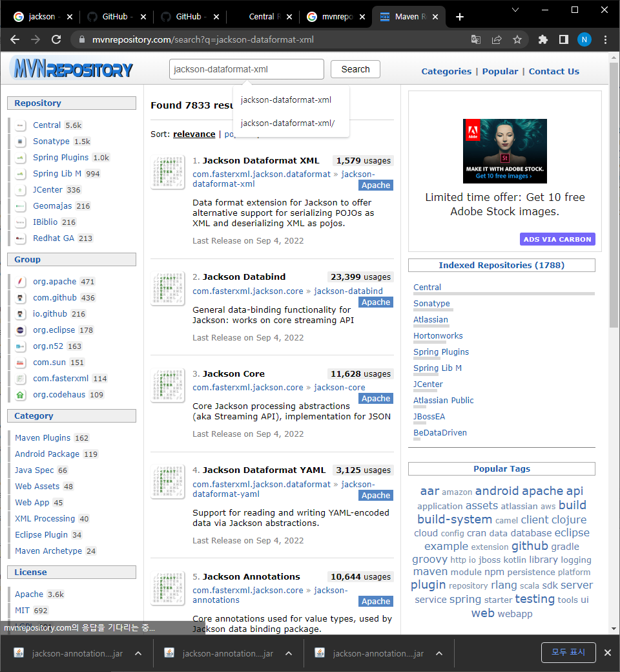
Task: Click the Central repository icon in sidebar
Action: coord(20,125)
